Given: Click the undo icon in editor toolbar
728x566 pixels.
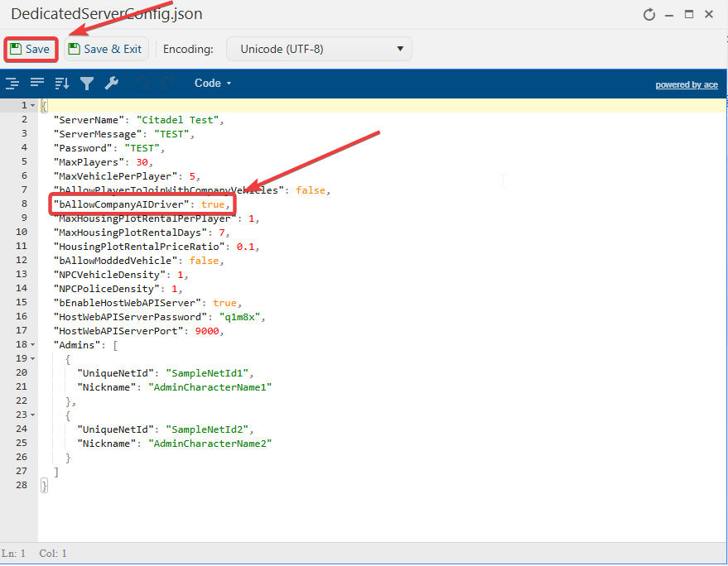Looking at the screenshot, I should [x=142, y=84].
